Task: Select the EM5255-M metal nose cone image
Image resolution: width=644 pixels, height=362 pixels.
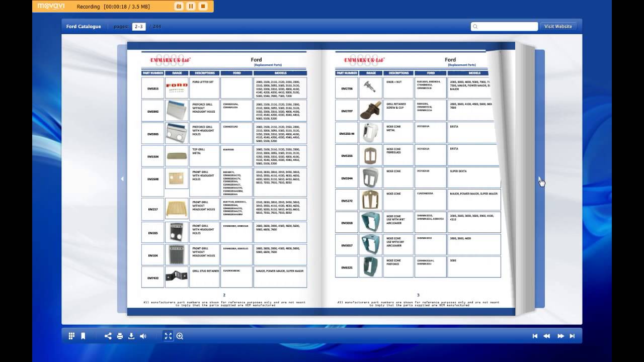Action: 370,133
